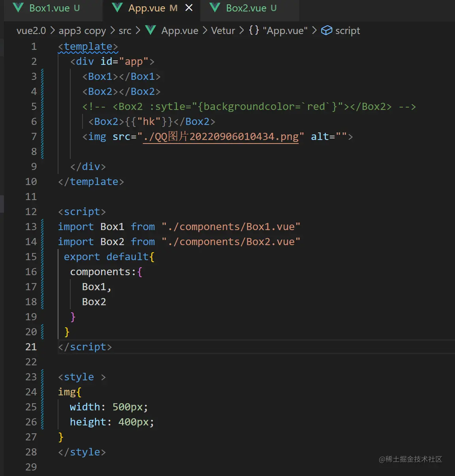Click the script cube icon in breadcrumb
Image resolution: width=455 pixels, height=476 pixels.
pos(327,30)
